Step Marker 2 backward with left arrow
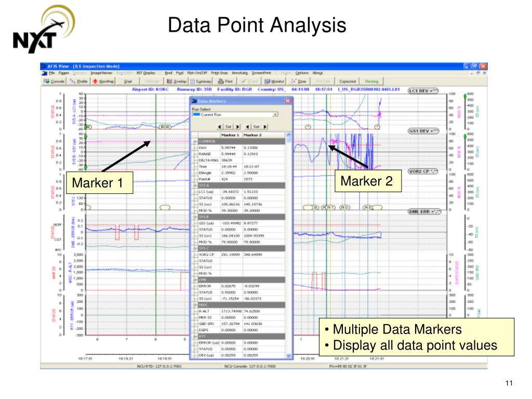The height and width of the screenshot is (399, 532). (247, 127)
